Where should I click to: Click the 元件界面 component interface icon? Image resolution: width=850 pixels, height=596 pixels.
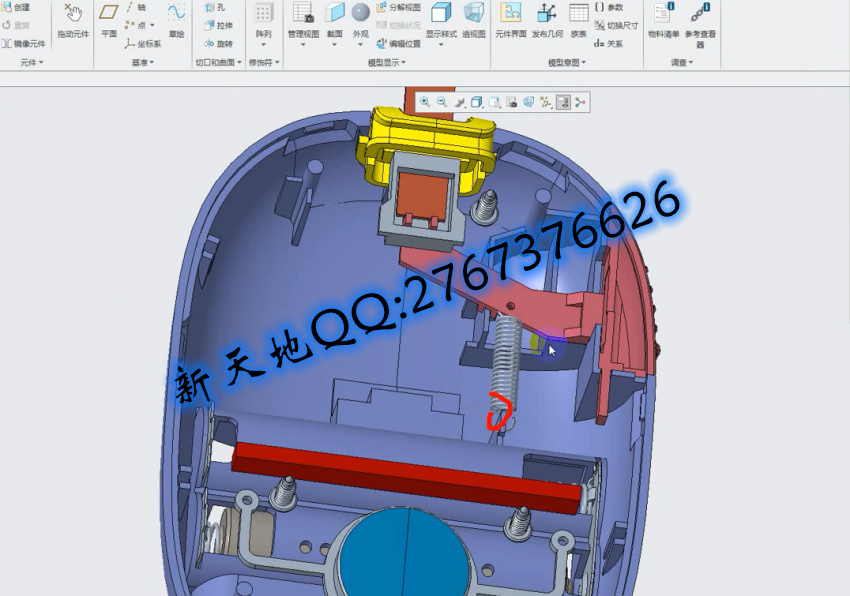(x=510, y=20)
